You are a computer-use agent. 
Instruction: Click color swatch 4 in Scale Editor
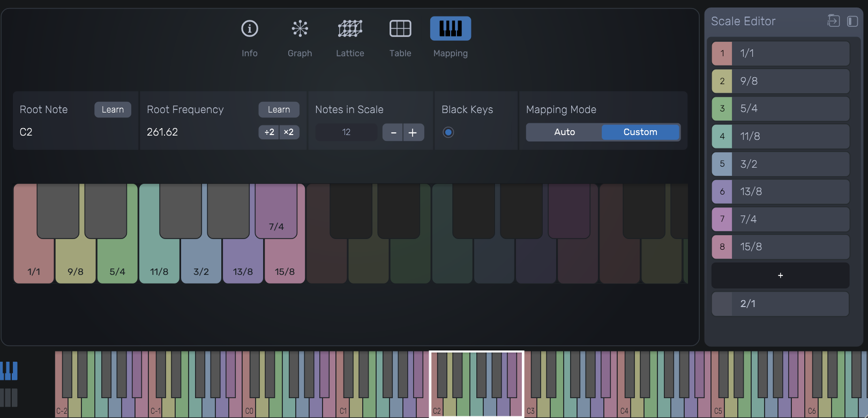point(722,137)
